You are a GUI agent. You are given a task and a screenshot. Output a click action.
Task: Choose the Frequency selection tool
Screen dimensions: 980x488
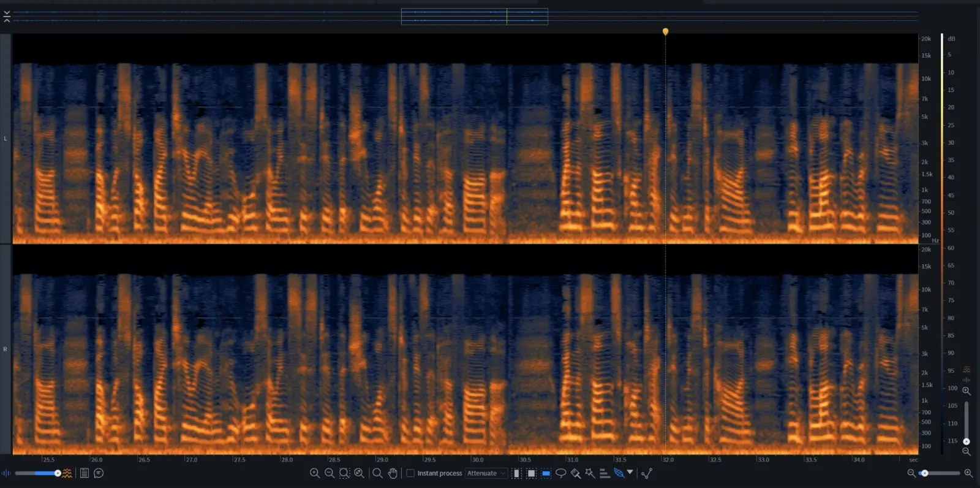(x=546, y=473)
